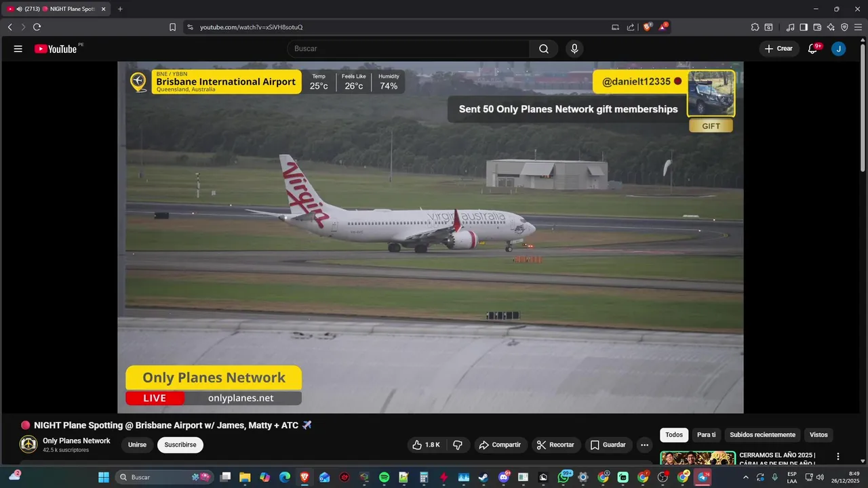The image size is (868, 488).
Task: Click the live video player area
Action: click(431, 237)
